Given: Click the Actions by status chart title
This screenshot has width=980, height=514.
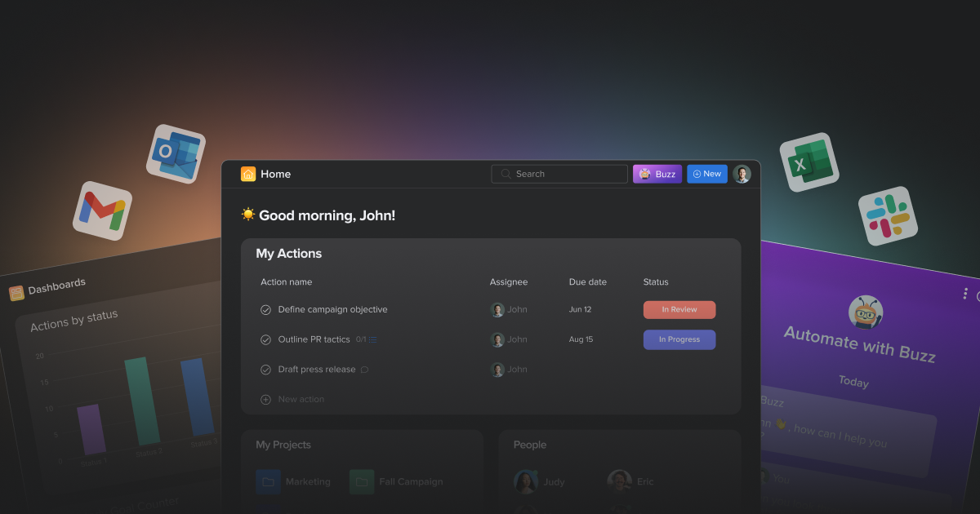Looking at the screenshot, I should 74,321.
